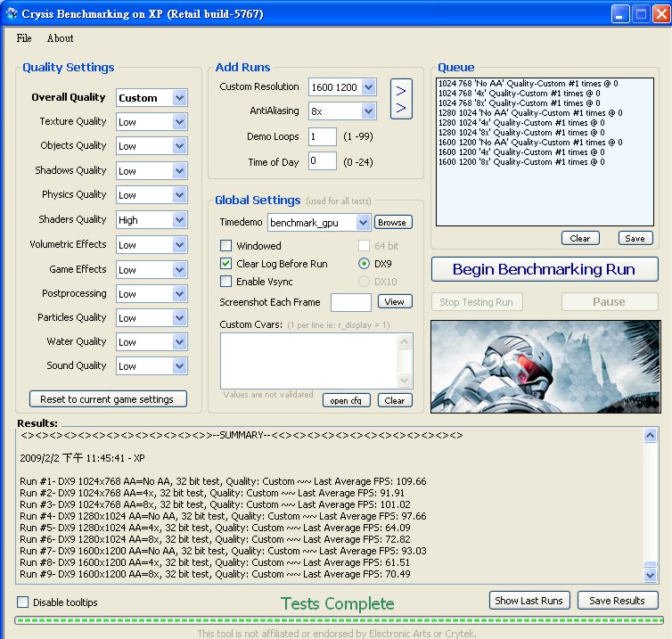Screen dimensions: 672x639
Task: Click result line Run #9 FPS 70.49
Action: 215,574
